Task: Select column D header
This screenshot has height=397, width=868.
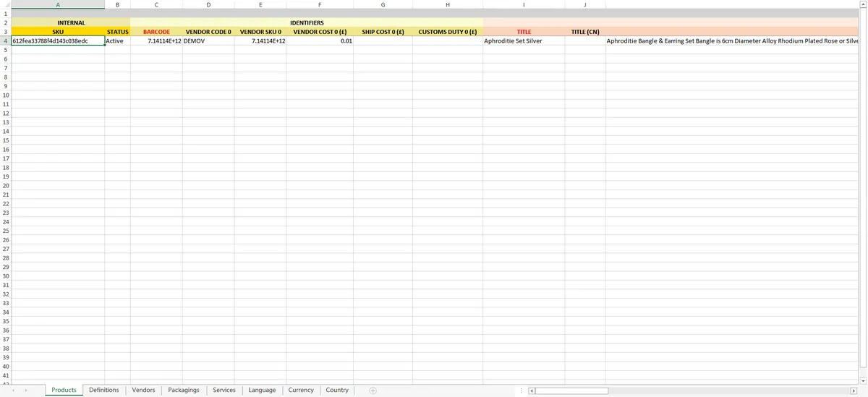Action: coord(208,4)
